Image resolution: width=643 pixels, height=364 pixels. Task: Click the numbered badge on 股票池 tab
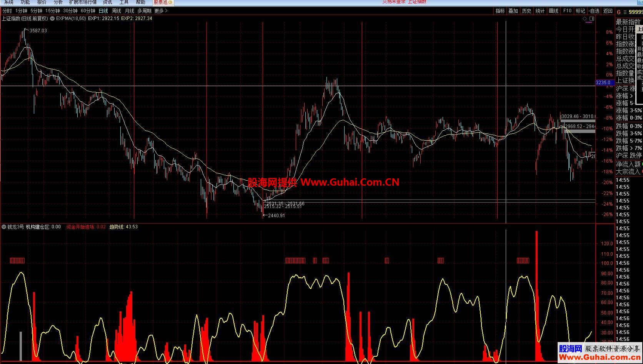(170, 2)
